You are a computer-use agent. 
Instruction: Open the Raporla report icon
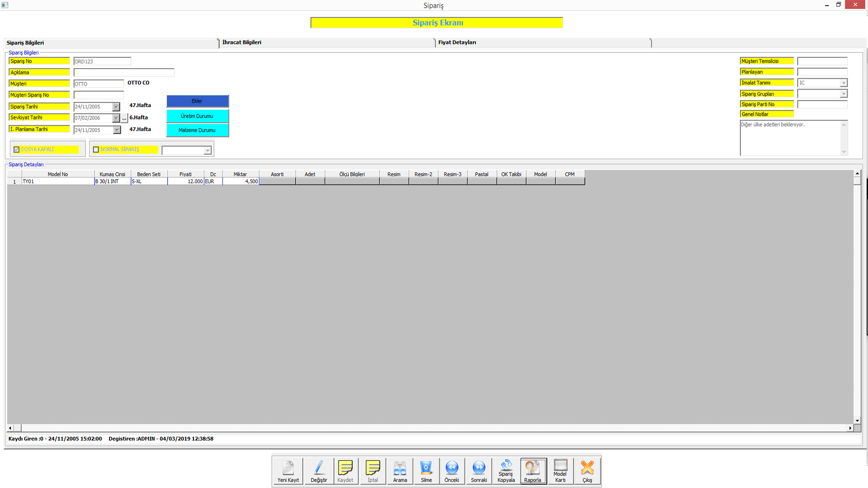click(533, 471)
